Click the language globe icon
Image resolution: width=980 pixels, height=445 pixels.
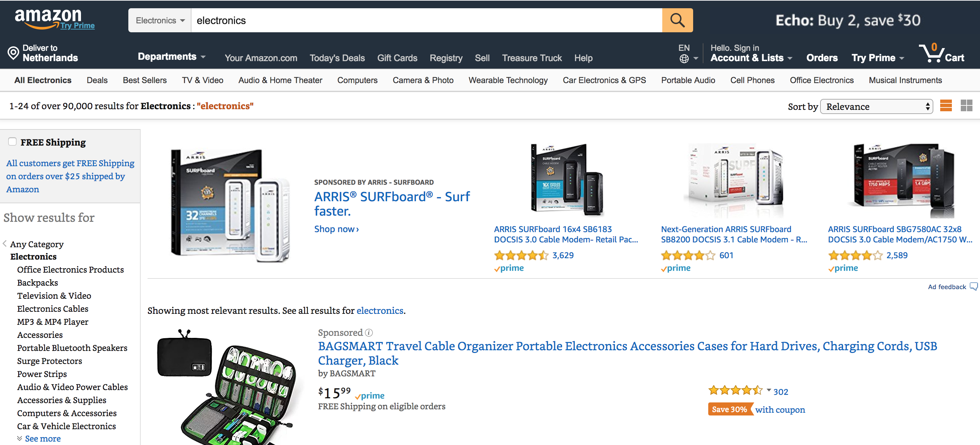[x=684, y=59]
